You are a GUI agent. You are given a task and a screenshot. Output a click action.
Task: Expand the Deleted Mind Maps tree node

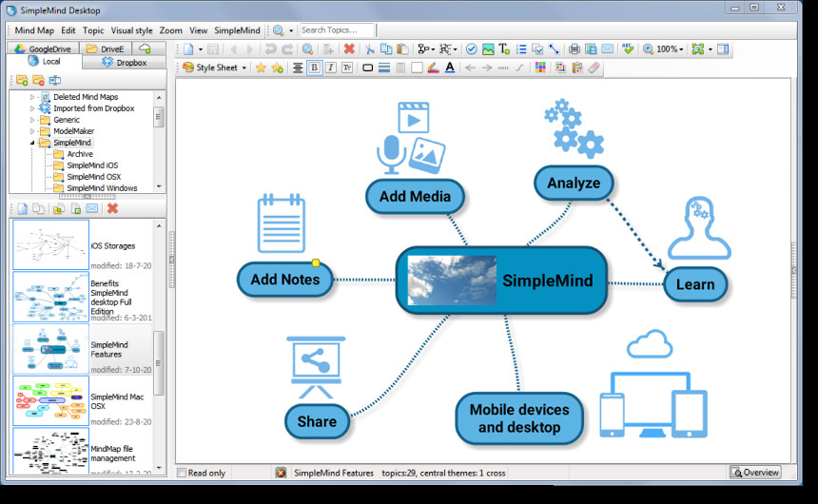pos(32,97)
